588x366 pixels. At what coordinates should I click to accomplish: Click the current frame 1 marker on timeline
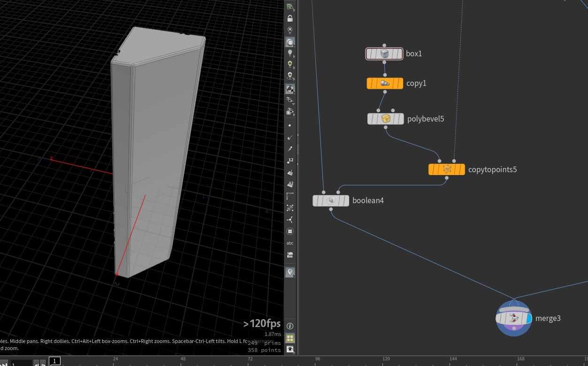(x=55, y=361)
